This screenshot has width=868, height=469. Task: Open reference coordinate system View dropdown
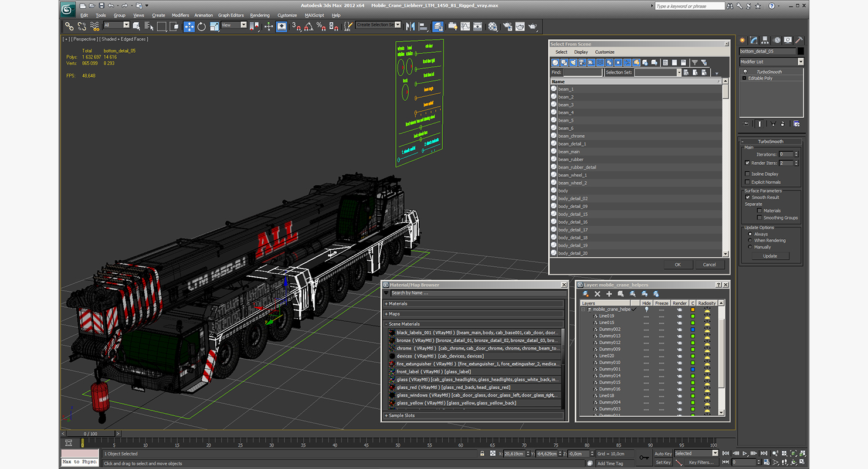point(243,25)
